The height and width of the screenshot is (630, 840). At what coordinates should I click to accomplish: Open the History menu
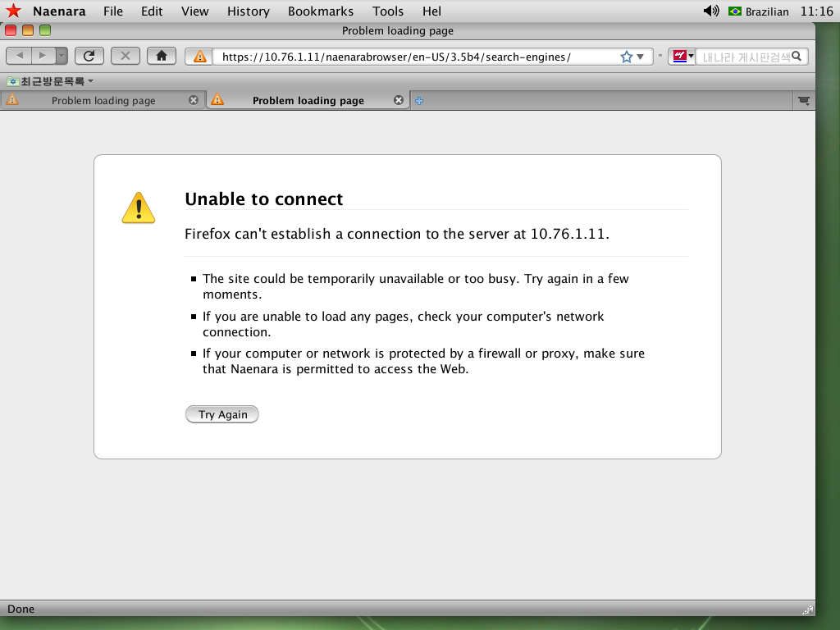[248, 11]
